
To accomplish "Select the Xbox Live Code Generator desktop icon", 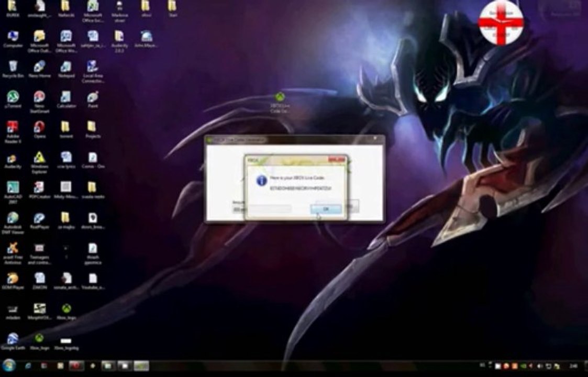I will pyautogui.click(x=280, y=103).
